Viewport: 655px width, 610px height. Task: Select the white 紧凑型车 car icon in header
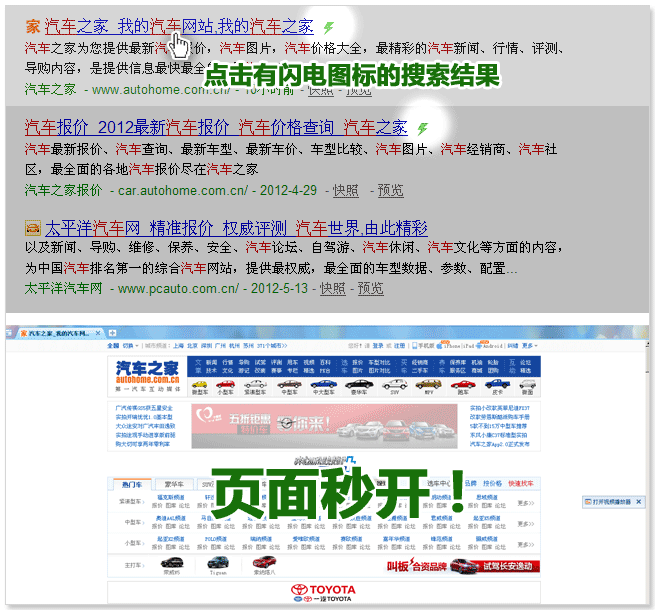pos(255,384)
